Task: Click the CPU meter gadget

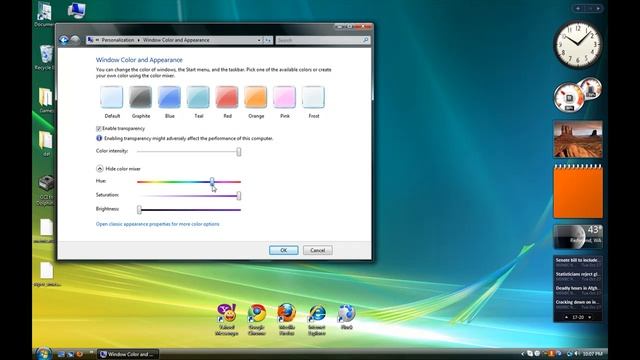Action: coord(577,95)
